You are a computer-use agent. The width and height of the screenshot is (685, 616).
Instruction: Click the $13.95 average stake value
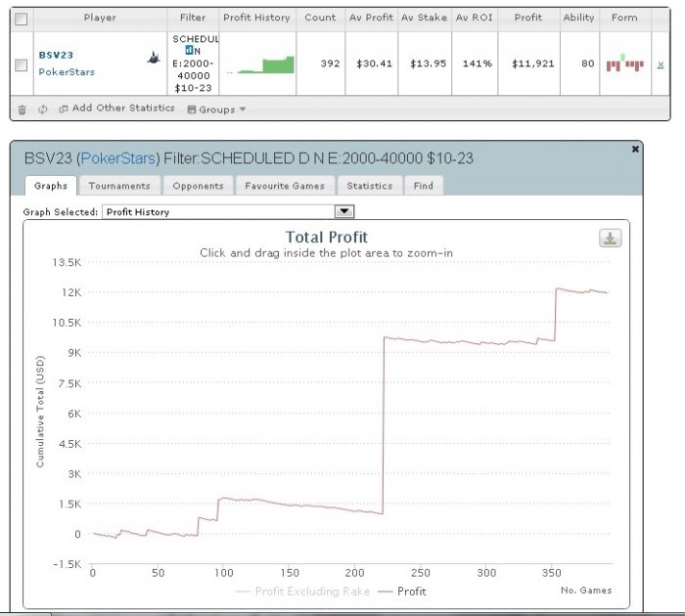(x=429, y=64)
